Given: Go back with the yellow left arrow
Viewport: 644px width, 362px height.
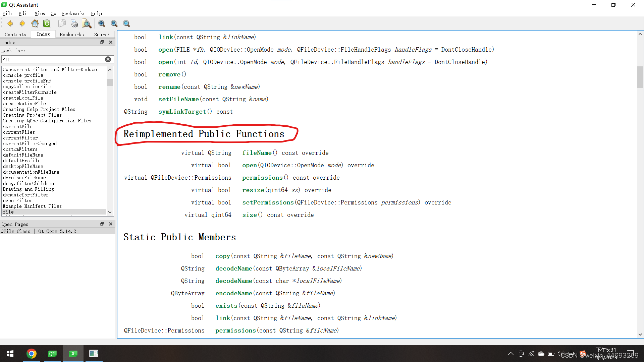Looking at the screenshot, I should click(10, 23).
